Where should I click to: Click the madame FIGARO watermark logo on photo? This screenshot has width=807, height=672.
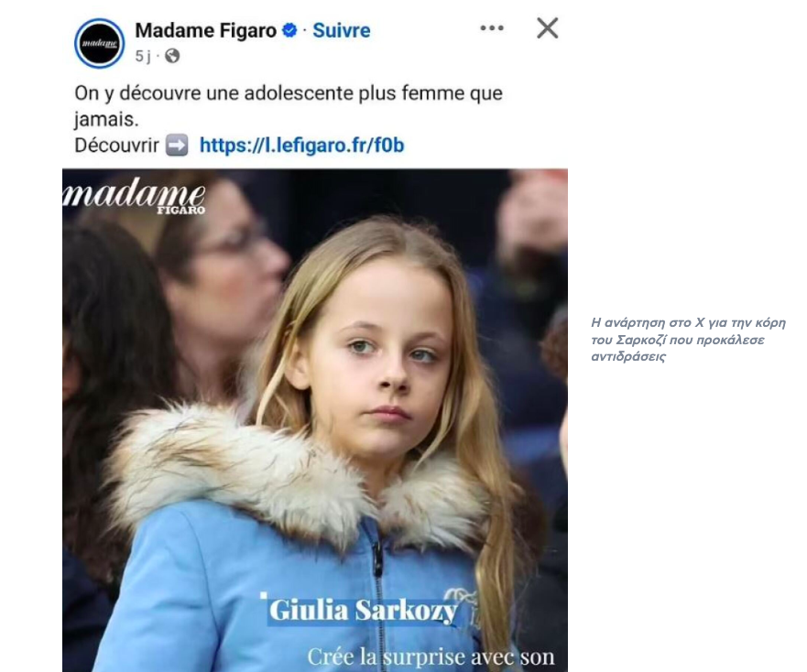click(134, 197)
